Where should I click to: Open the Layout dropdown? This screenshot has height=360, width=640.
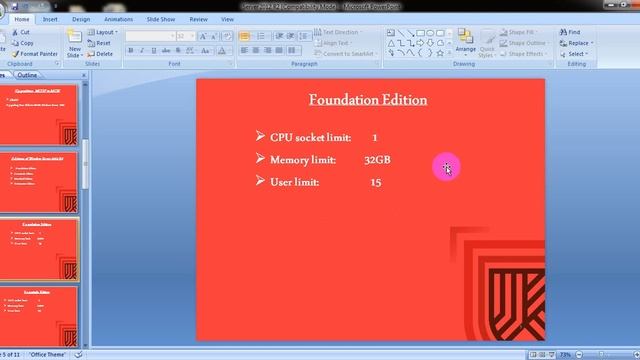click(x=103, y=32)
